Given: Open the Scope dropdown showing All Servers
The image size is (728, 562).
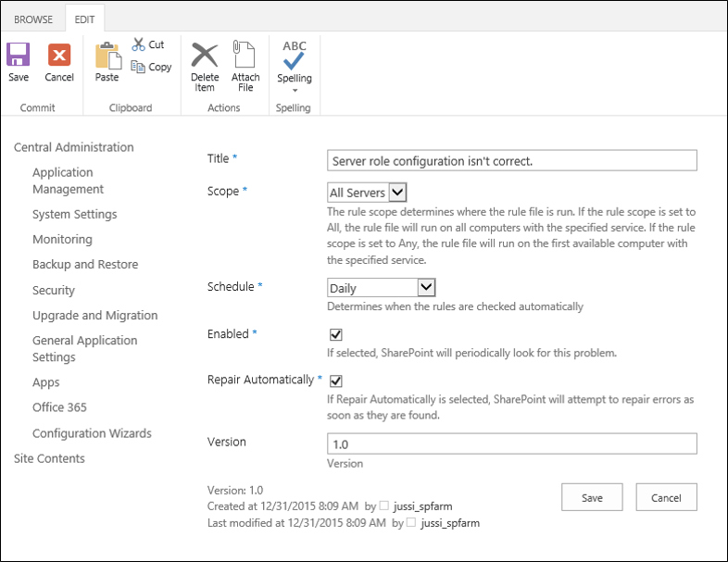Looking at the screenshot, I should point(368,193).
